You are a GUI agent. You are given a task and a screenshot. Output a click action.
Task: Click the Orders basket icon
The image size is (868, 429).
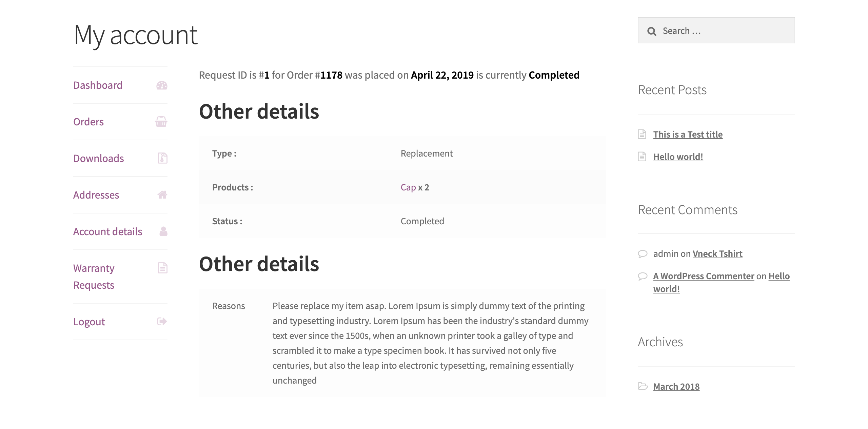click(161, 122)
